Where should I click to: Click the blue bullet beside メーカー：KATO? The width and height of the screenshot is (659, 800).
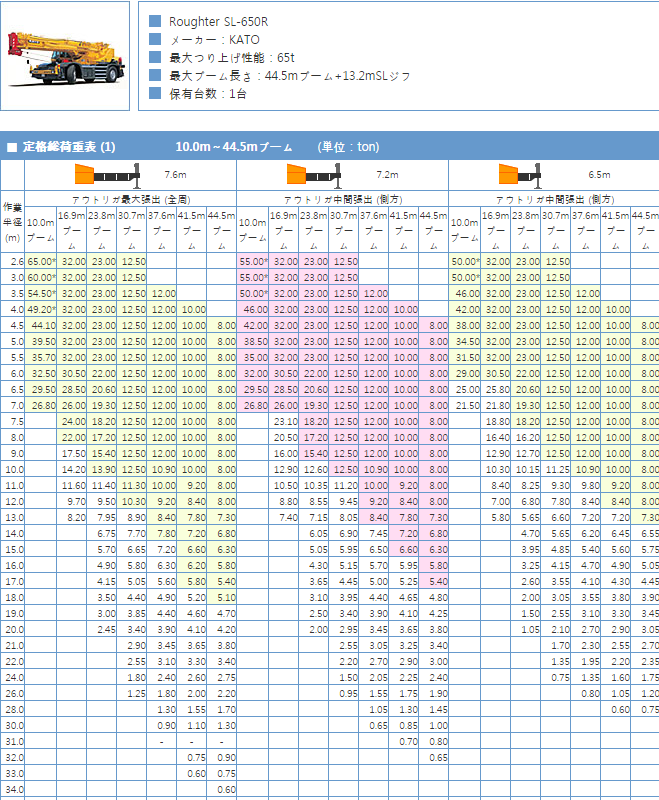(x=155, y=40)
